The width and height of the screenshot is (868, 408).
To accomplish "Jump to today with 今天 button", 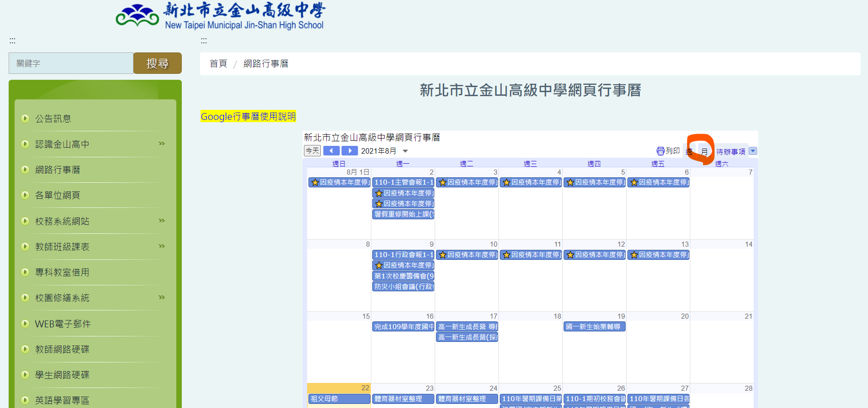I will 313,151.
